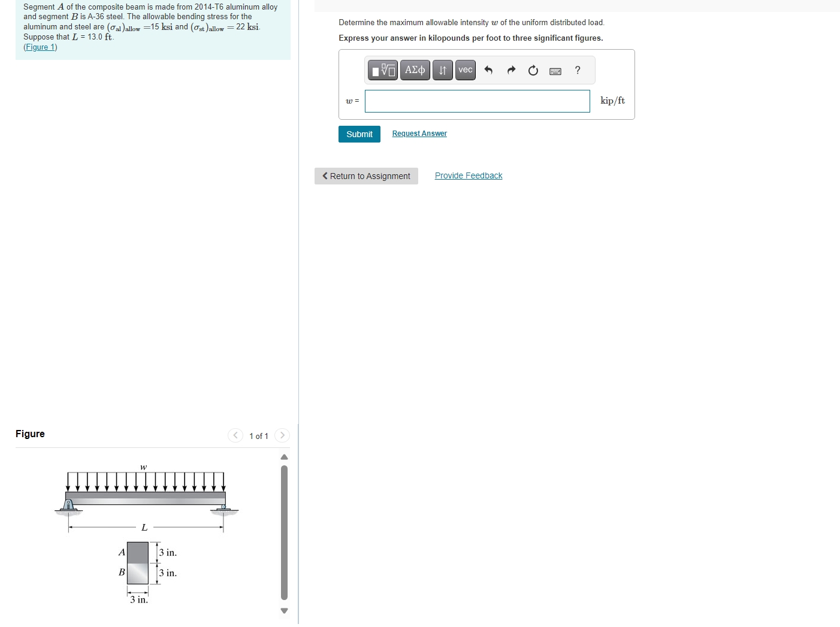Screen dimensions: 840x627
Task: Click the upward scroll arrow above the figure
Action: pyautogui.click(x=284, y=457)
